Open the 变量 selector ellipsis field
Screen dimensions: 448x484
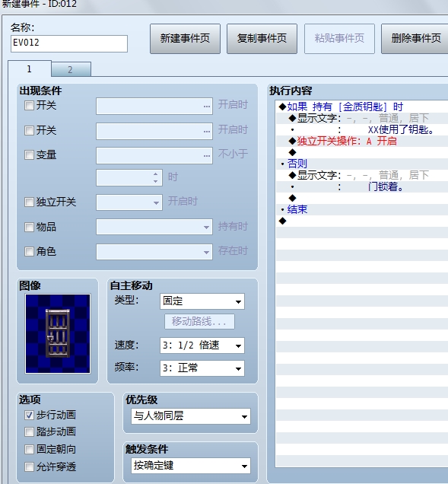click(x=154, y=155)
